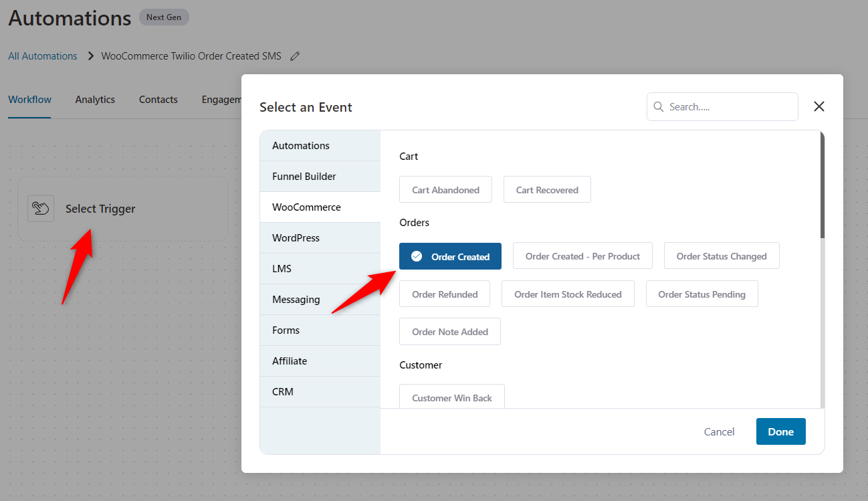
Task: Open the Funnel Builder event category
Action: 320,177
